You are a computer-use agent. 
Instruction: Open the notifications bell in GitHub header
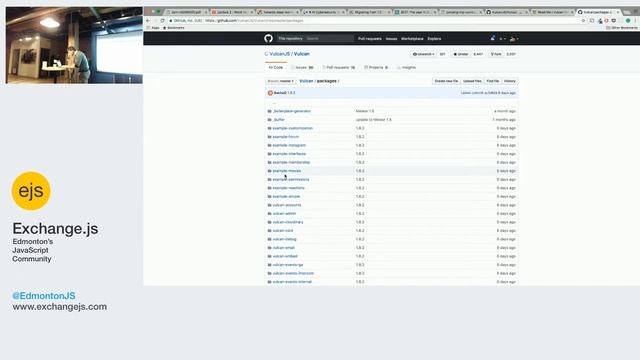pyautogui.click(x=492, y=38)
